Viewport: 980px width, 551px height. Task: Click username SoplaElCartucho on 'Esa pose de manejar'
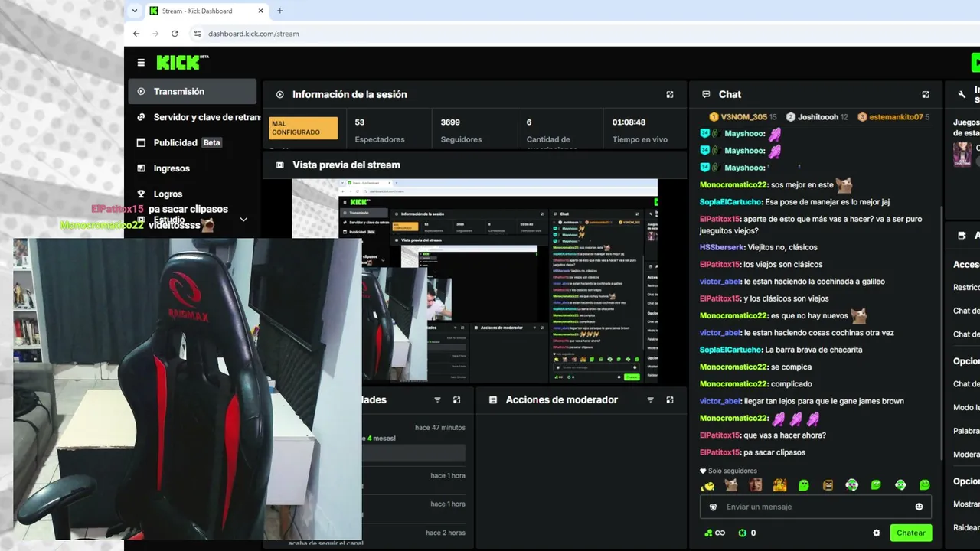(730, 202)
